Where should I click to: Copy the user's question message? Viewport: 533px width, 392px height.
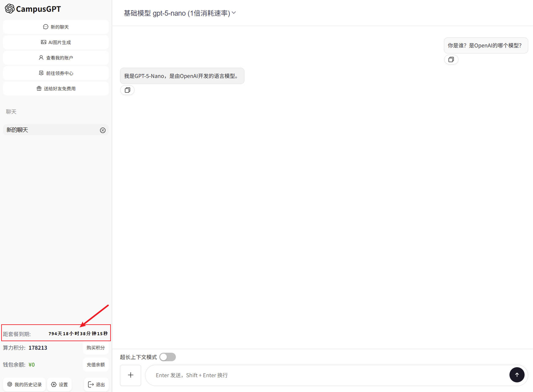pyautogui.click(x=451, y=60)
